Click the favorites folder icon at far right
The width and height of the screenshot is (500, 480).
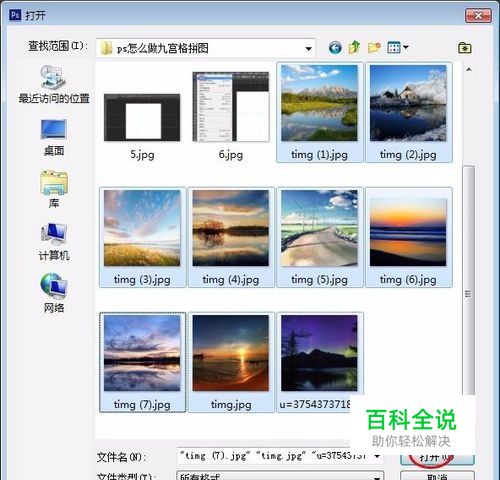click(464, 48)
